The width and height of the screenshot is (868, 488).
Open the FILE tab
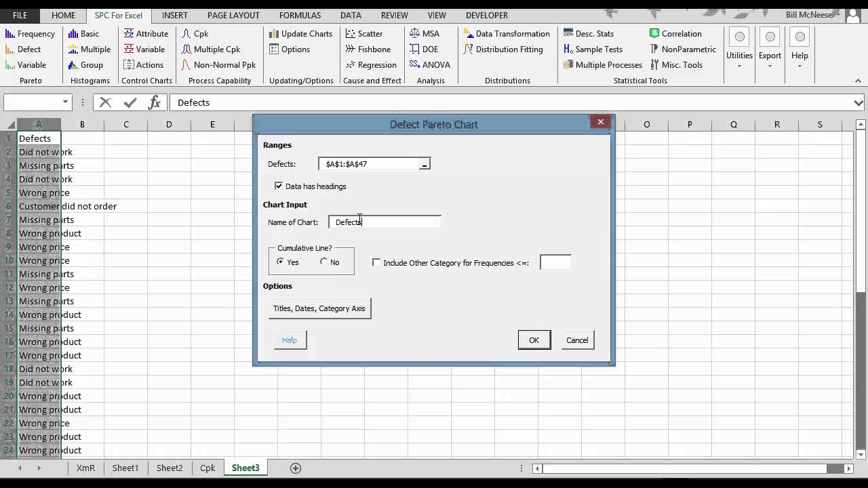click(x=20, y=15)
